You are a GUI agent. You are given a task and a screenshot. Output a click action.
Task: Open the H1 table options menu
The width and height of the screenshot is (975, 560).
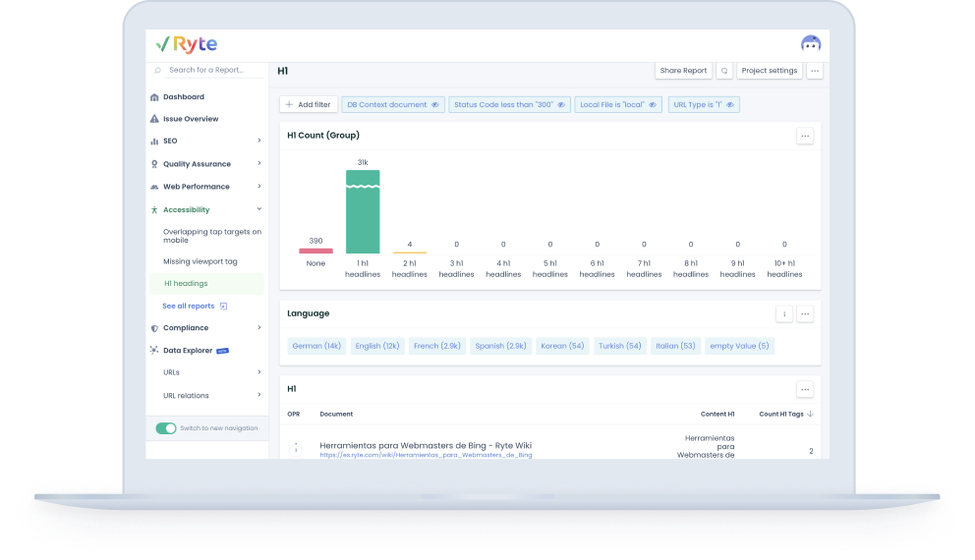pyautogui.click(x=804, y=389)
